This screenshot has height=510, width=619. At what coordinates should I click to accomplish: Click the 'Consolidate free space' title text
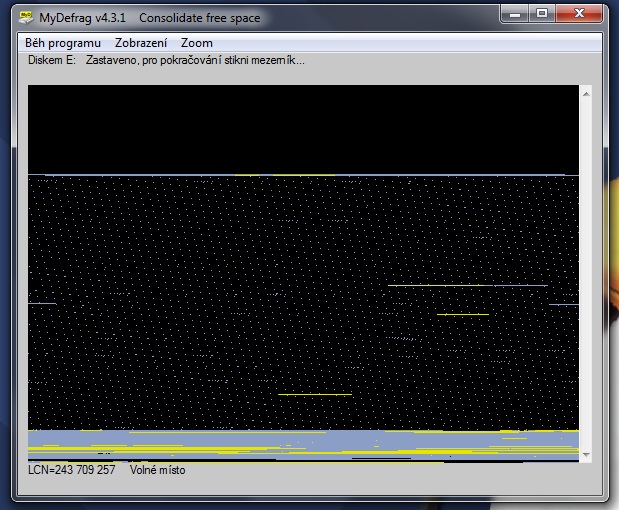[199, 18]
